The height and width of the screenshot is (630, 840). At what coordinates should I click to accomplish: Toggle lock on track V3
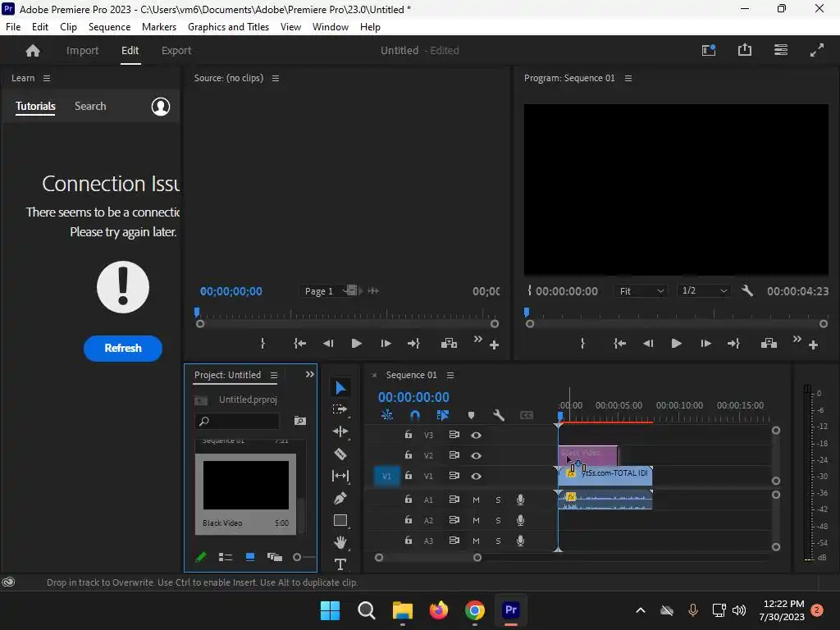tap(409, 435)
